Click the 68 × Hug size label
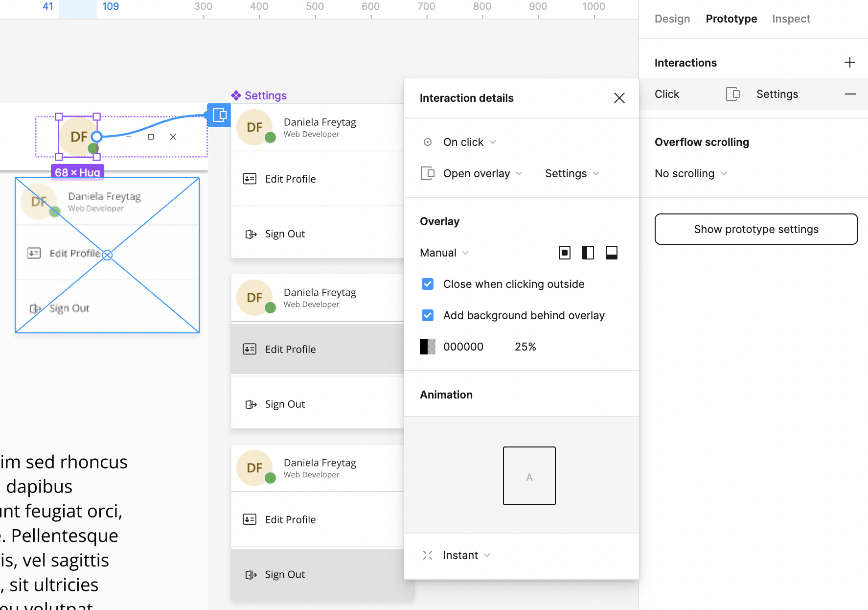This screenshot has height=610, width=868. pos(77,172)
